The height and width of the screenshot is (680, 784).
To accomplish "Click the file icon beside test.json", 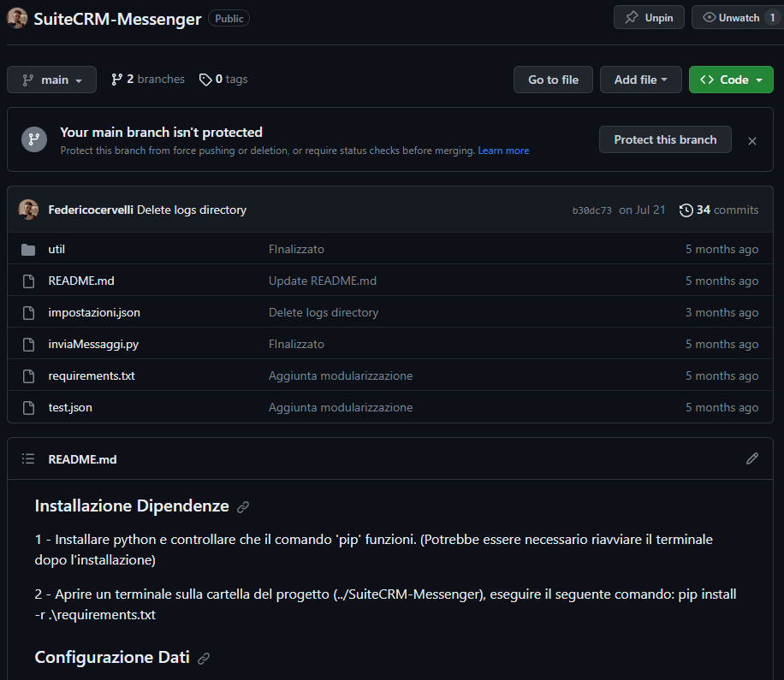I will coord(28,408).
